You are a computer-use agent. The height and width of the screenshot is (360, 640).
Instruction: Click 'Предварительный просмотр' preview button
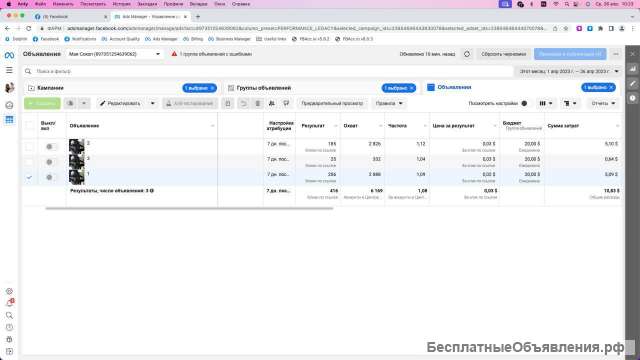[x=332, y=103]
